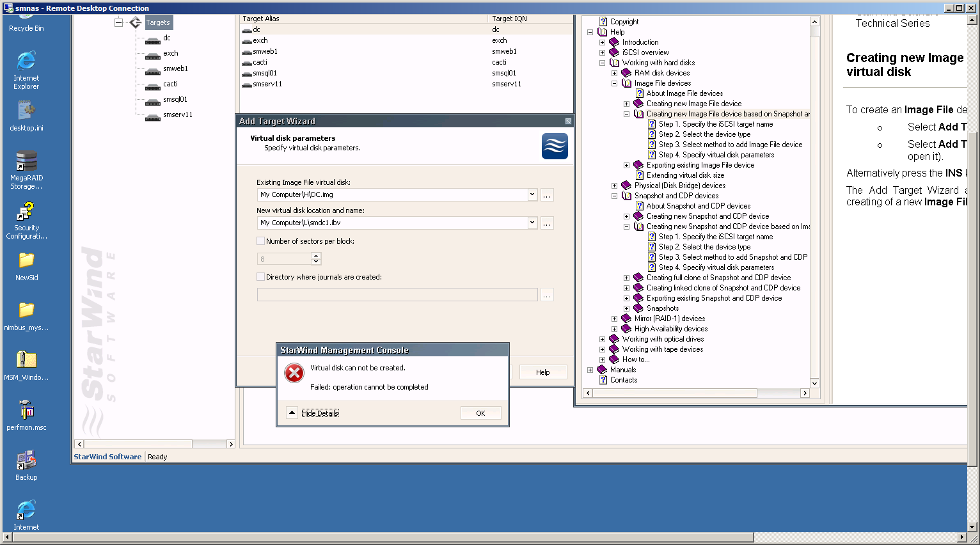
Task: Expand Mirror (RAID-1) devices node
Action: (614, 319)
